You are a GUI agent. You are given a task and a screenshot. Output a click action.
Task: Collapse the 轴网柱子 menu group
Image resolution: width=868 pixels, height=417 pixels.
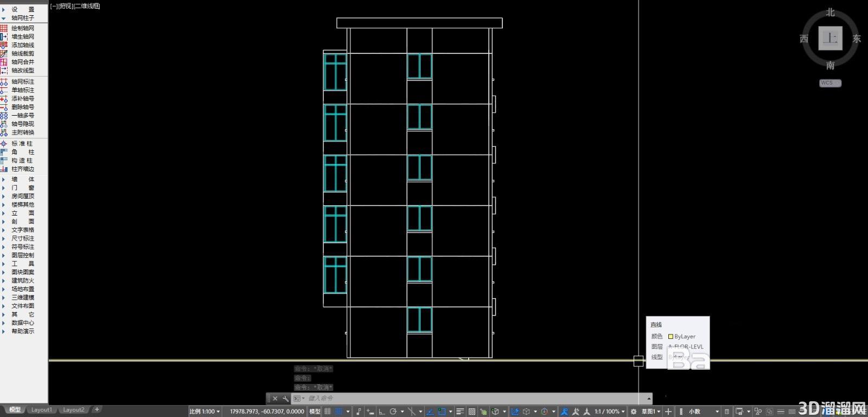click(x=22, y=18)
